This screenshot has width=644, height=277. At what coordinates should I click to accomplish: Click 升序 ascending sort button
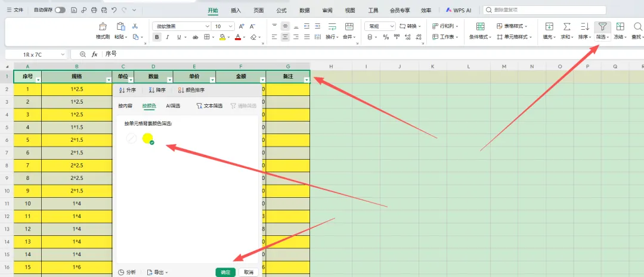(x=128, y=91)
